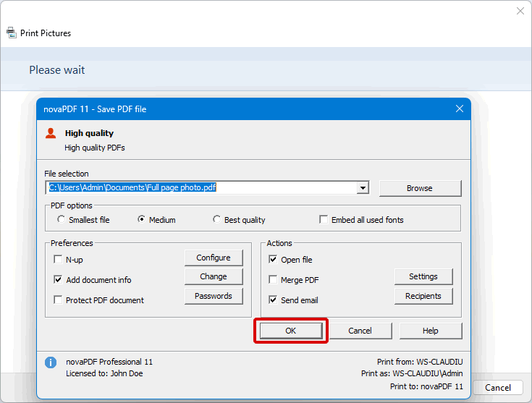Click the Browse button
Image resolution: width=532 pixels, height=403 pixels.
(419, 188)
